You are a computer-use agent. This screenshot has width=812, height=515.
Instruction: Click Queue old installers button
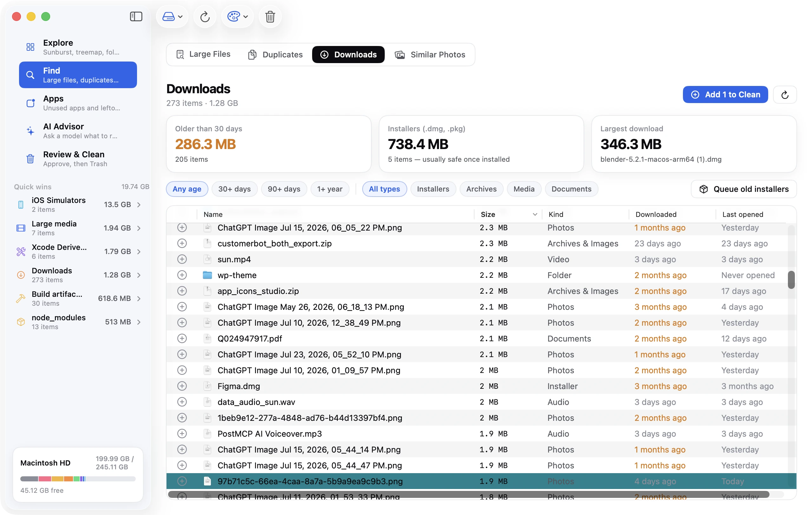click(743, 189)
